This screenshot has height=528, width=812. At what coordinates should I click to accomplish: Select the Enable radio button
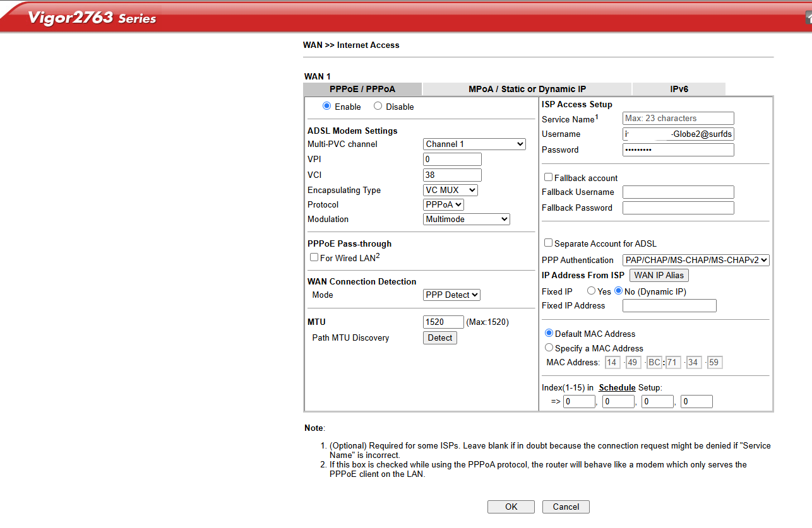(326, 106)
